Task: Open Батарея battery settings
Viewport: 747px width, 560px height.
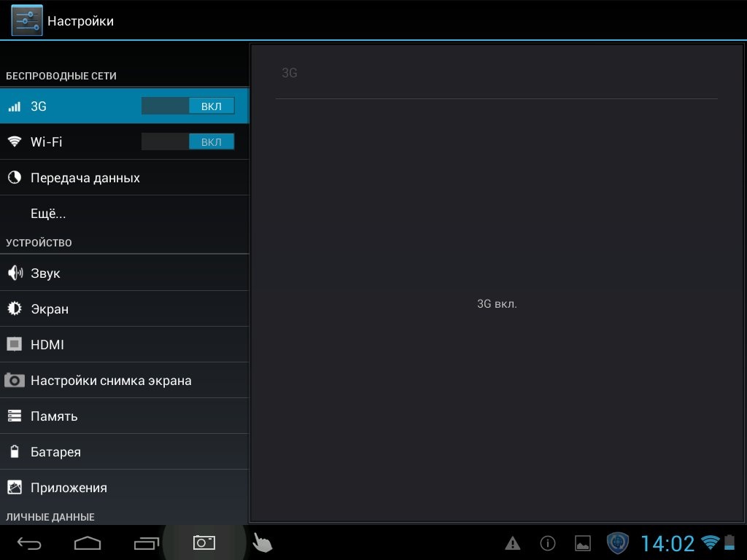Action: point(55,452)
